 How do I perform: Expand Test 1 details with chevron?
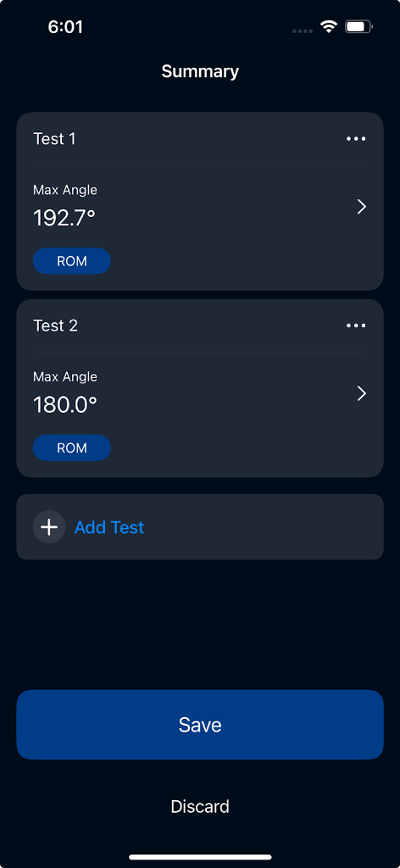click(x=361, y=207)
